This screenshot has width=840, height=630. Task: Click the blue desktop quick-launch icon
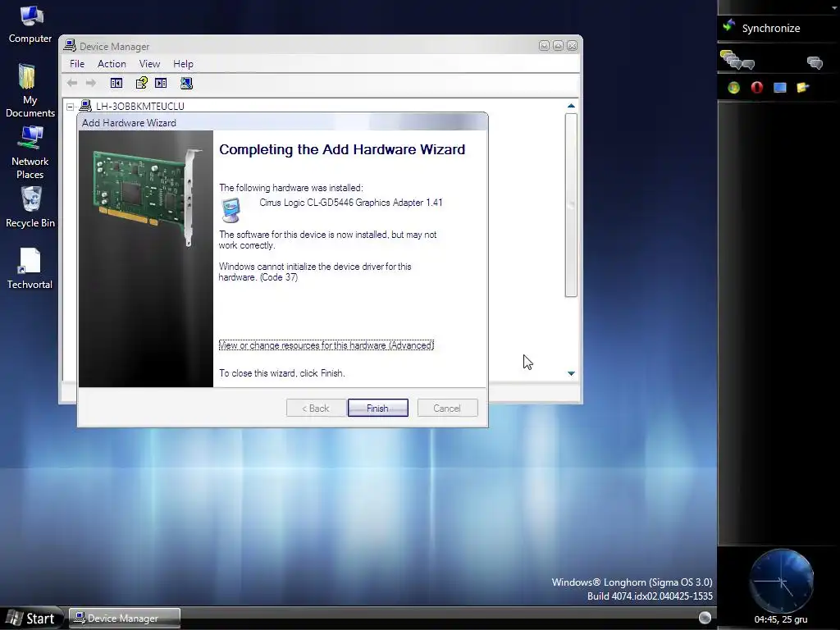tap(780, 87)
